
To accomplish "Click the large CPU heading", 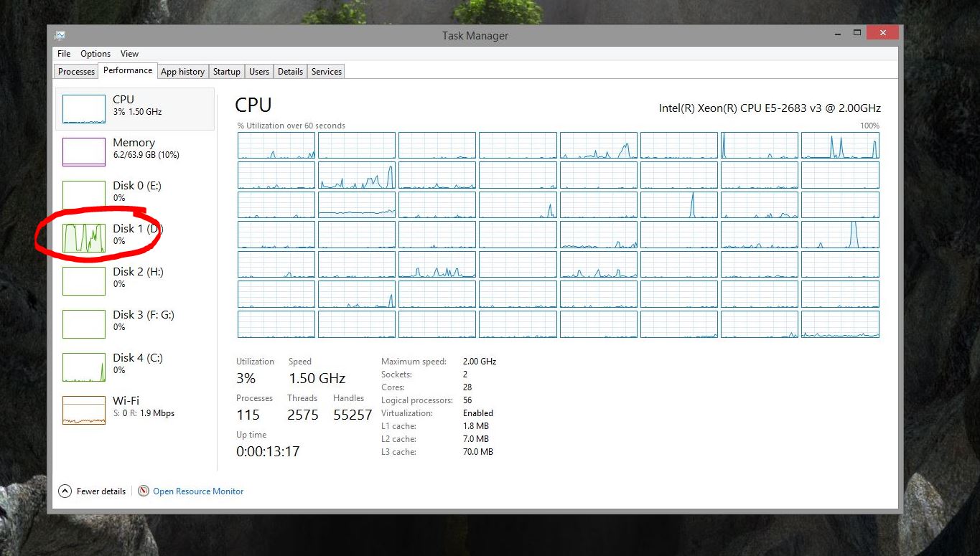I will tap(253, 105).
